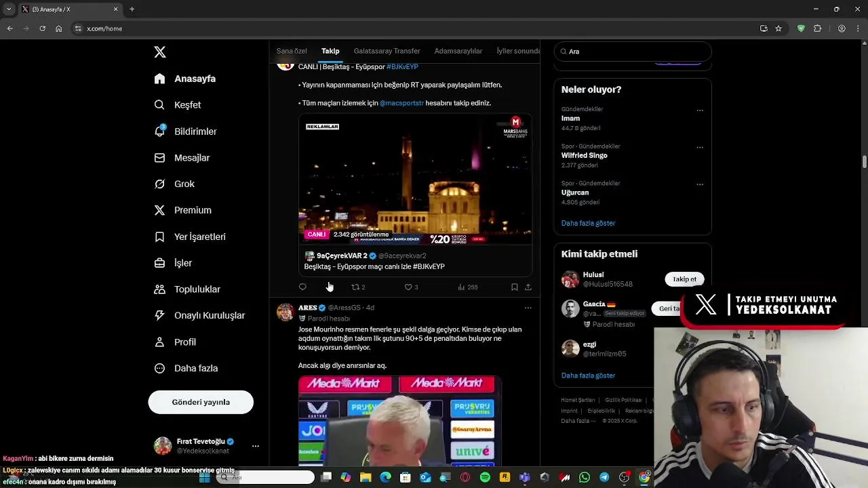Expand Daha fazla menu in sidebar
This screenshot has width=868, height=488.
pyautogui.click(x=186, y=369)
